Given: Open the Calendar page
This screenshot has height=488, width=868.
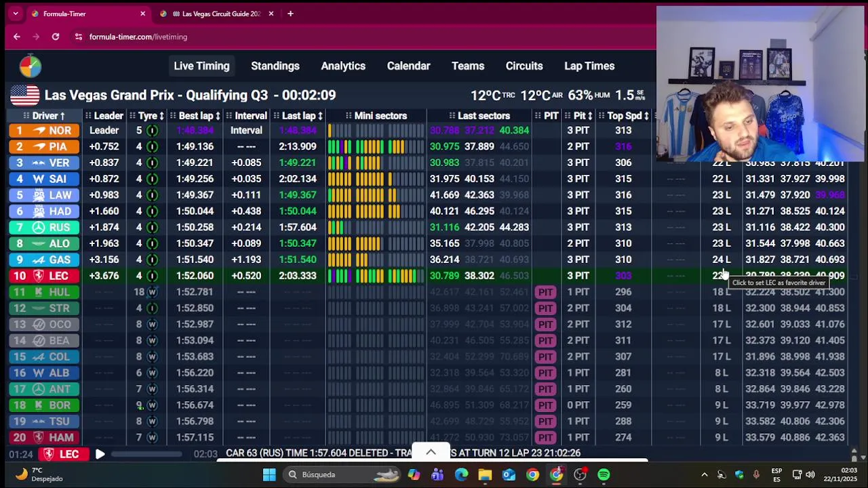Looking at the screenshot, I should (408, 66).
